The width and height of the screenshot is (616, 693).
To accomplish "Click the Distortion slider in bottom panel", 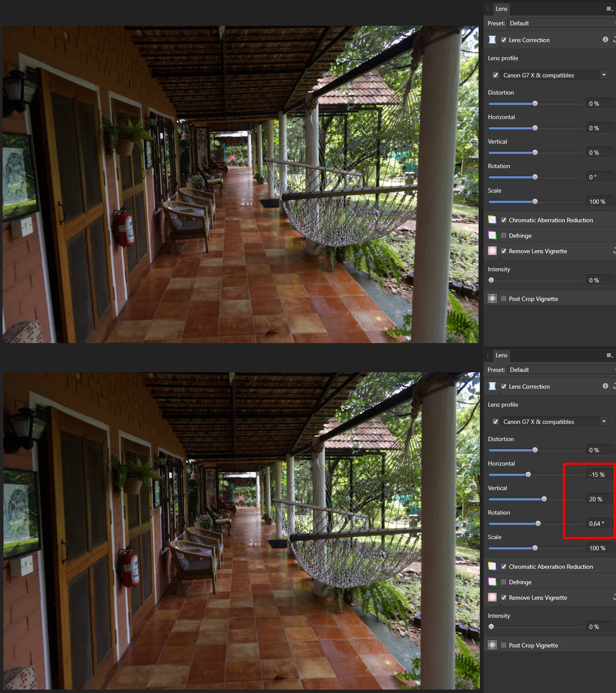I will (x=535, y=450).
